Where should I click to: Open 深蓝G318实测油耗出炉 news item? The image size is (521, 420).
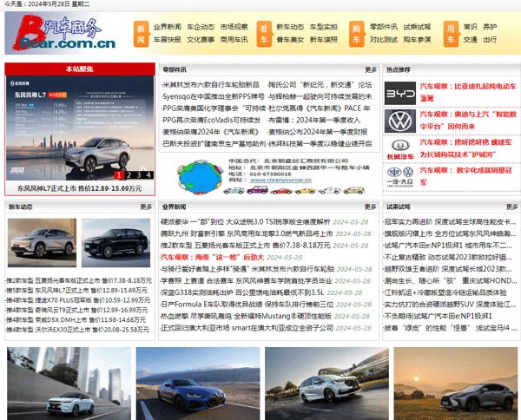click(x=242, y=292)
